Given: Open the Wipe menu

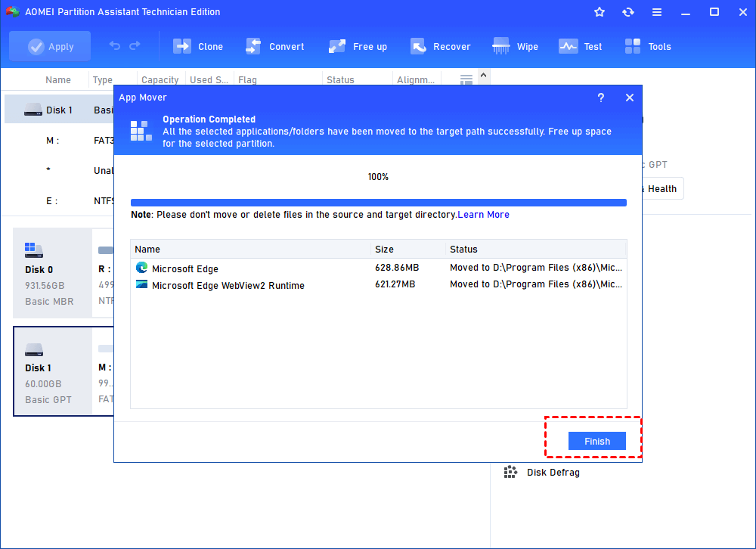Looking at the screenshot, I should click(x=515, y=46).
